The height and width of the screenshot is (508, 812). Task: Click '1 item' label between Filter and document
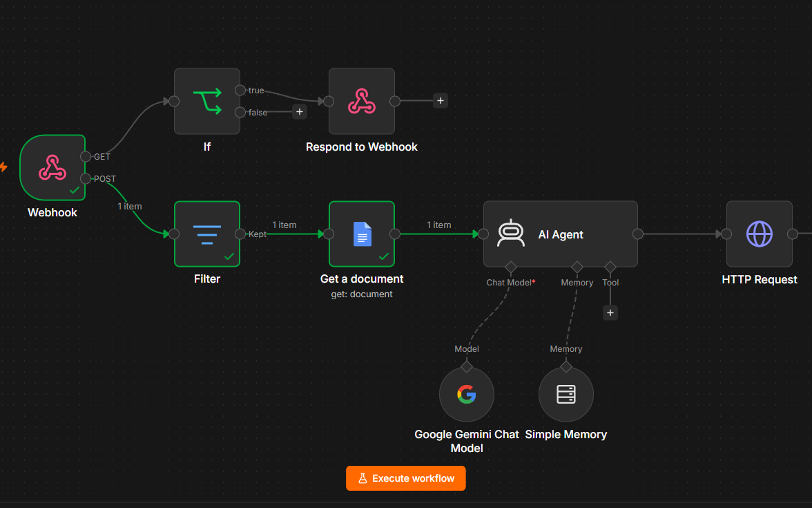[x=284, y=225]
